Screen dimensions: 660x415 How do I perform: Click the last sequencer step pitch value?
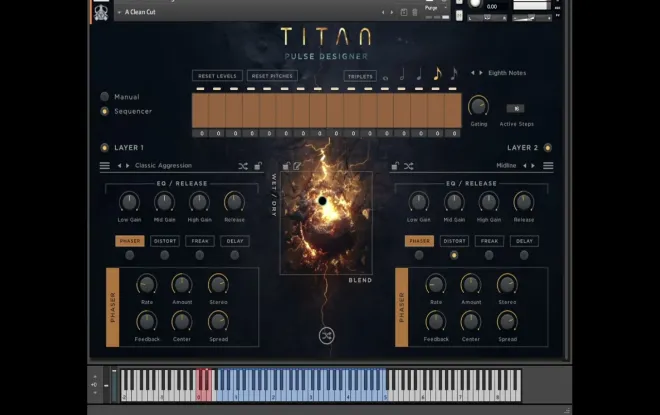click(x=454, y=133)
